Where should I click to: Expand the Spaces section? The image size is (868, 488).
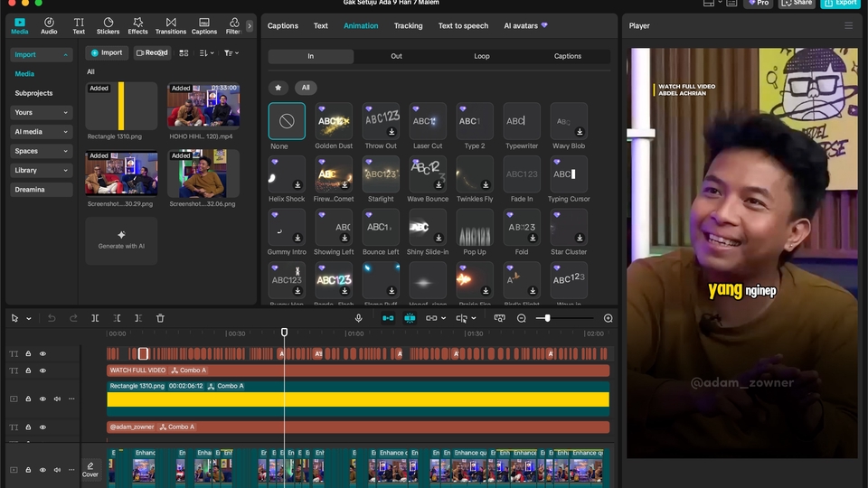click(x=41, y=151)
